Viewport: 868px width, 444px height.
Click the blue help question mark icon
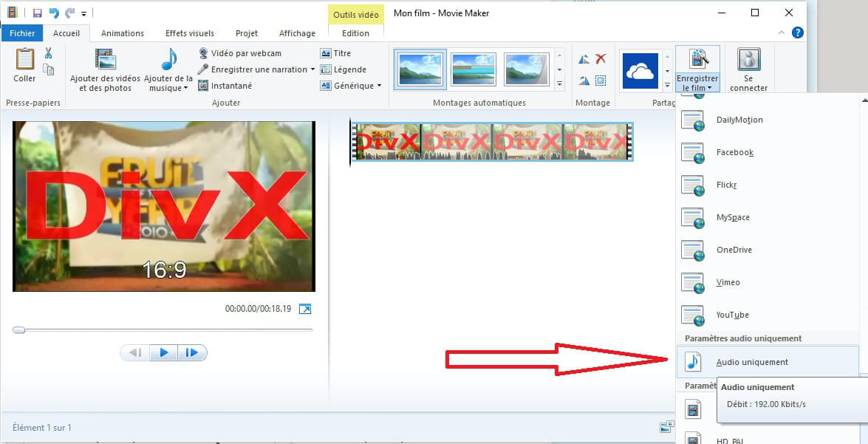pos(797,33)
